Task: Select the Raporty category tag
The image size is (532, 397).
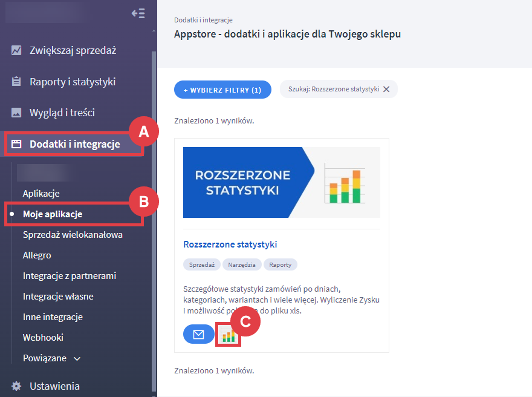Action: point(280,265)
